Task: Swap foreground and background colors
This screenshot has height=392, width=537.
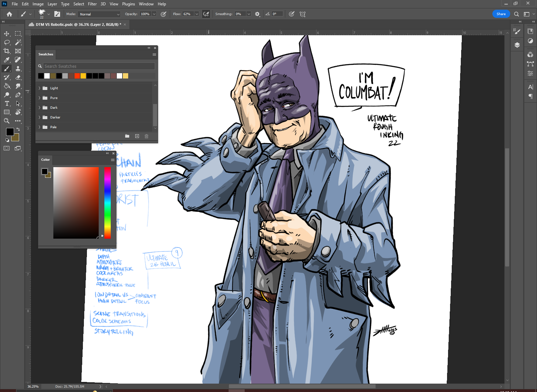Action: point(18,129)
